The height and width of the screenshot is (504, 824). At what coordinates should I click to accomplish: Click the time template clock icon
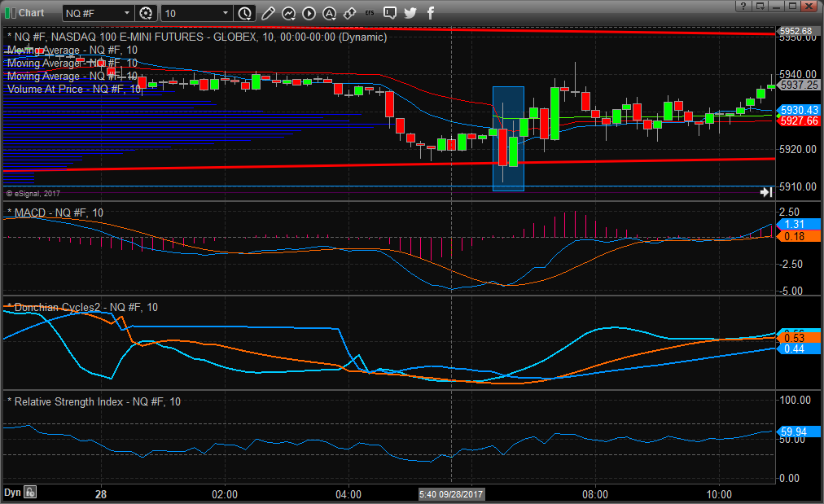tap(245, 13)
